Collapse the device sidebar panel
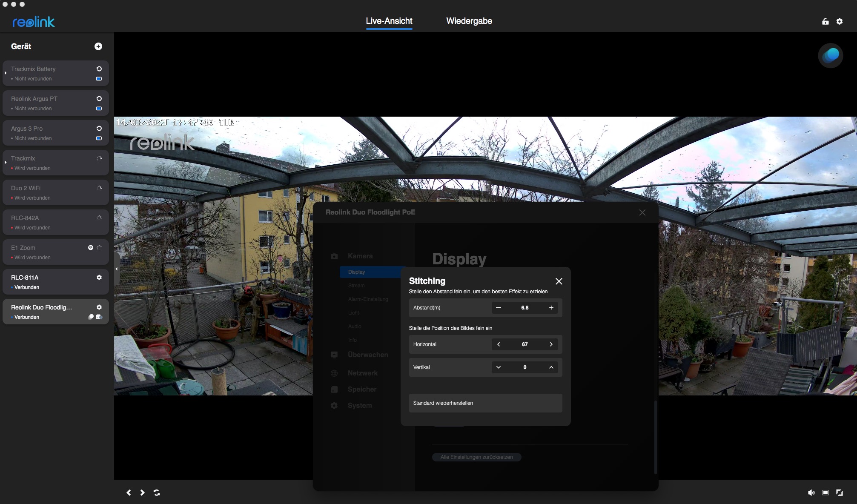Image resolution: width=857 pixels, height=504 pixels. tap(117, 269)
